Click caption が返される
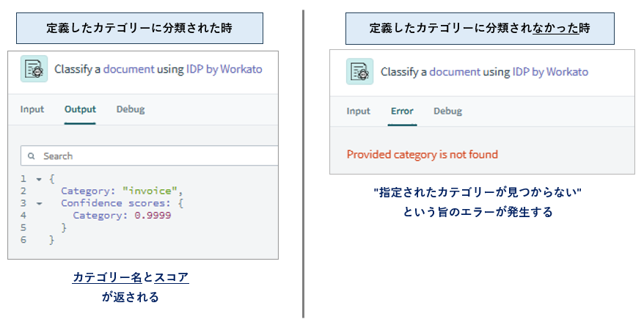644x322 pixels. click(131, 297)
